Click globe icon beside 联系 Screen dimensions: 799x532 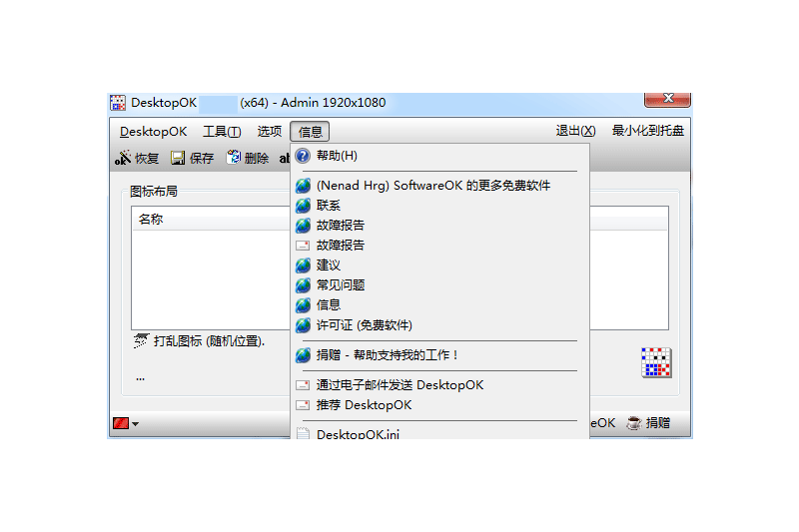[x=303, y=206]
